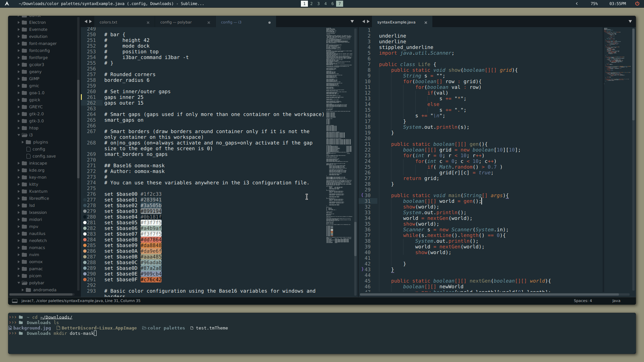644x362 pixels.
Task: Click the Arch logo launcher icon
Action: tap(7, 4)
